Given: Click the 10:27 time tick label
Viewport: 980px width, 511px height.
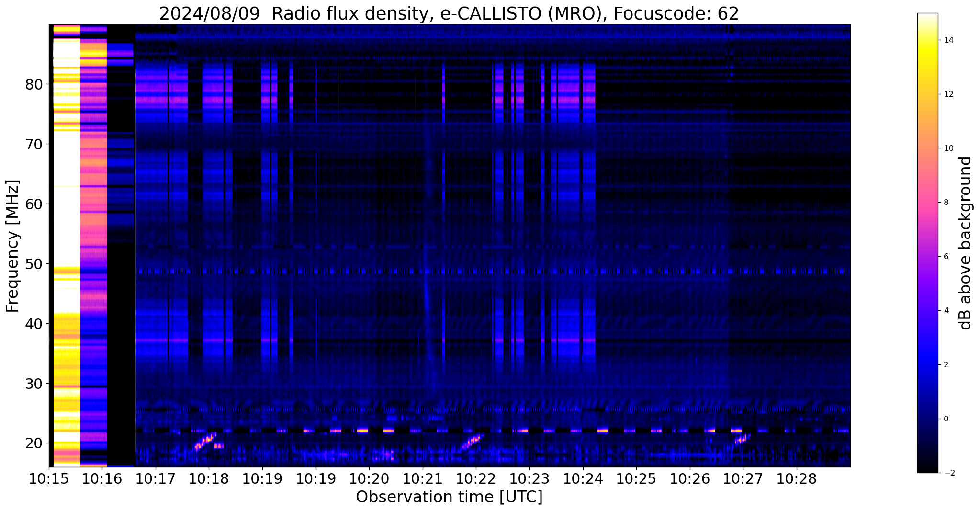Looking at the screenshot, I should tap(743, 479).
